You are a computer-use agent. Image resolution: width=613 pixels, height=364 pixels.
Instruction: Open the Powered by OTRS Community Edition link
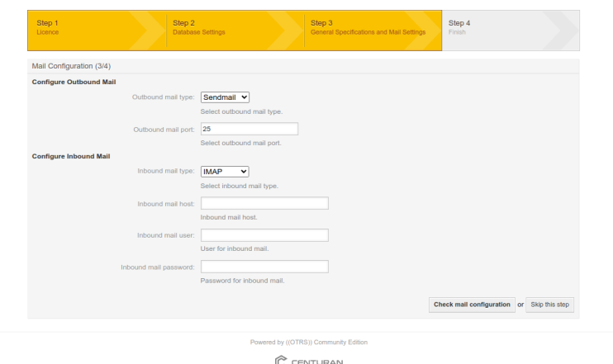309,342
